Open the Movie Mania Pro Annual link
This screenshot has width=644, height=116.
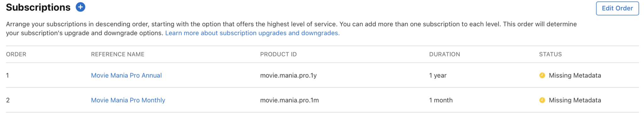pos(126,75)
